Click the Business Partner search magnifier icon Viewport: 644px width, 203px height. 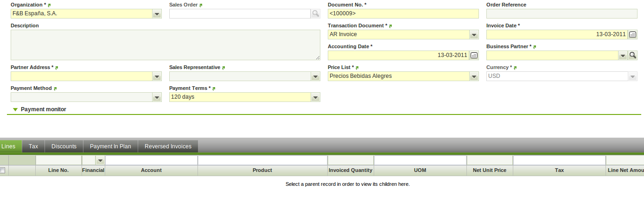click(632, 56)
